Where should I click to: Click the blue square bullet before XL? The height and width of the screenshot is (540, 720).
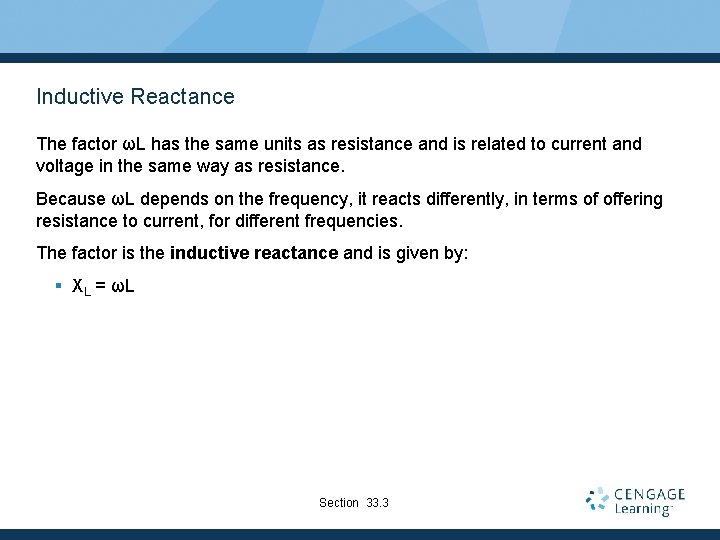point(58,286)
